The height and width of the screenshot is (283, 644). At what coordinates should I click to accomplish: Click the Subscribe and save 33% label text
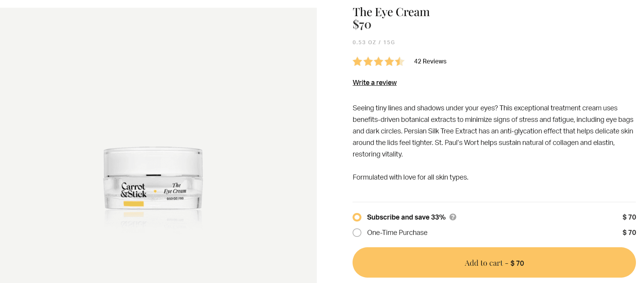pos(406,217)
